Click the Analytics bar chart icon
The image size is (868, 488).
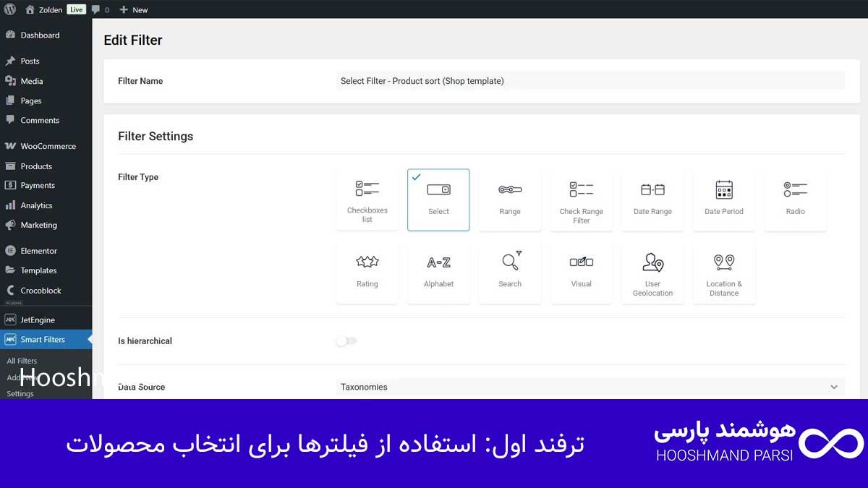click(10, 205)
